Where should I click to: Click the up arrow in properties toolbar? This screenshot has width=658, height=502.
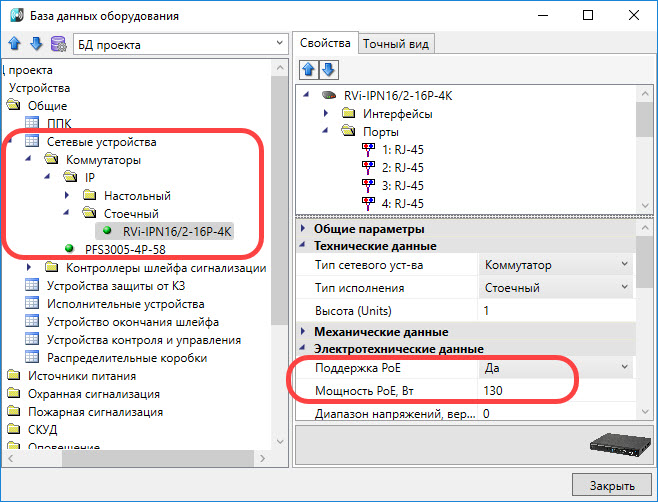308,70
